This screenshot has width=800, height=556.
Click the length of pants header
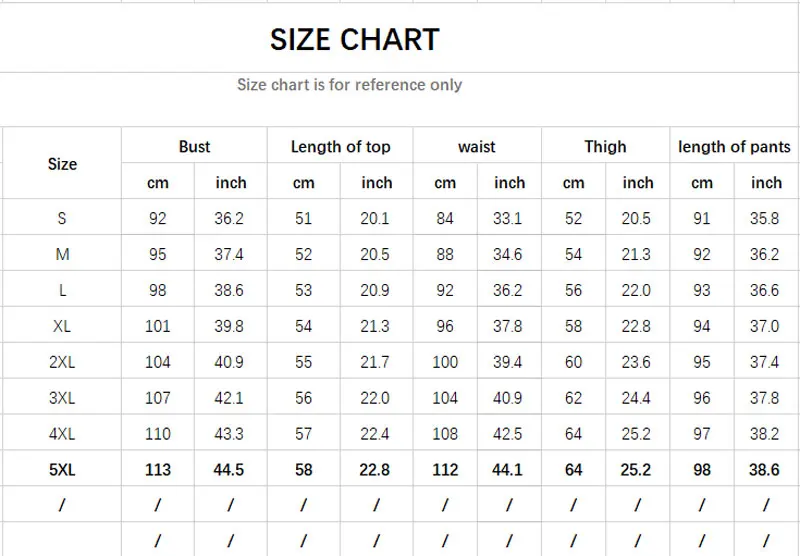734,147
